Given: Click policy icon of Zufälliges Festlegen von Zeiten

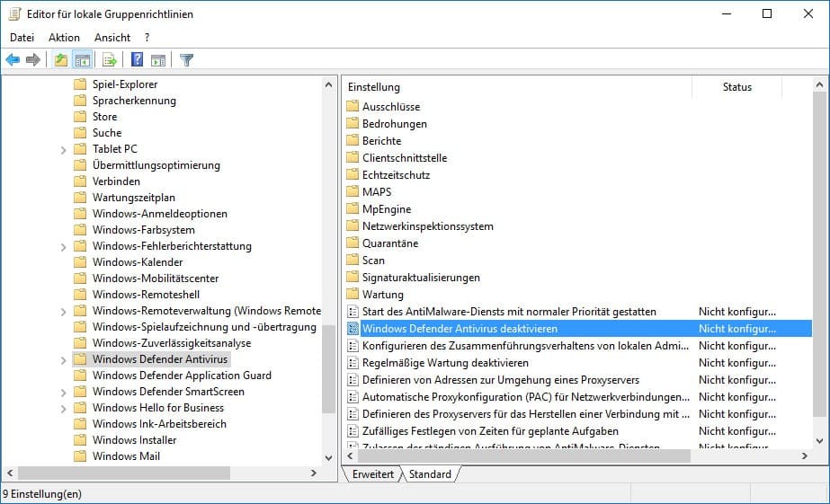Looking at the screenshot, I should pyautogui.click(x=353, y=431).
